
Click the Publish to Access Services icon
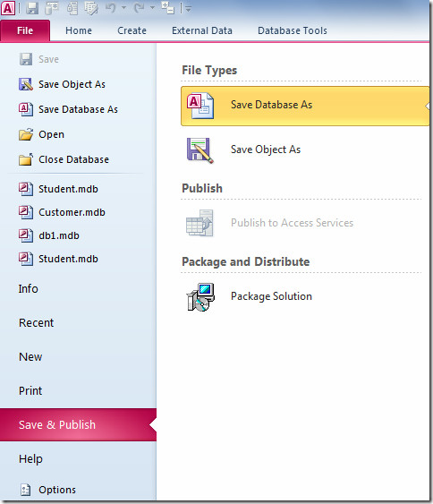[200, 223]
